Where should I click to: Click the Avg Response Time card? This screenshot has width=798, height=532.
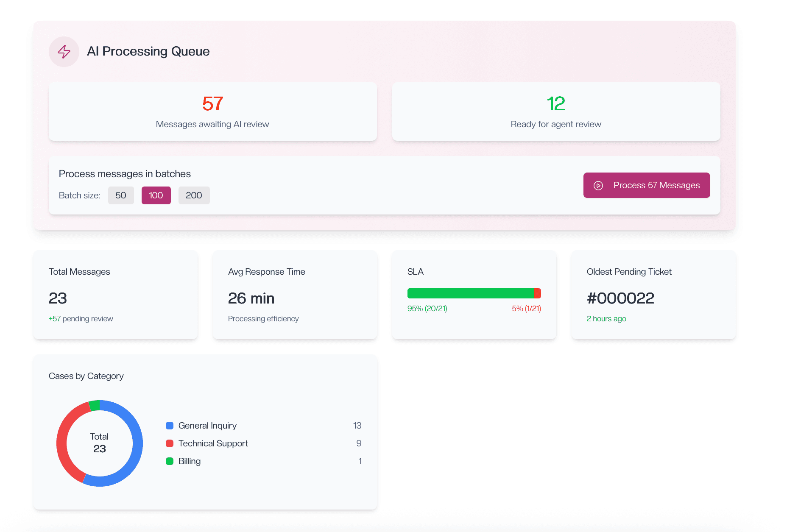[x=294, y=295]
